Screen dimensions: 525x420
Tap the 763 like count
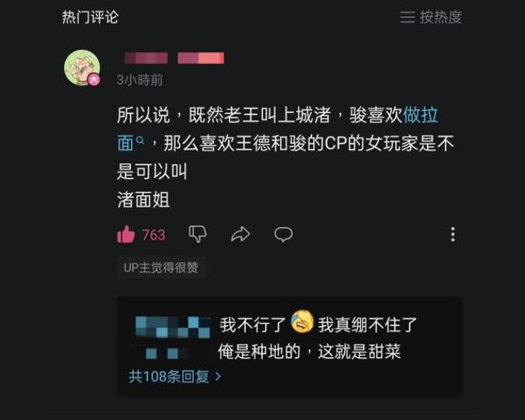pos(153,235)
